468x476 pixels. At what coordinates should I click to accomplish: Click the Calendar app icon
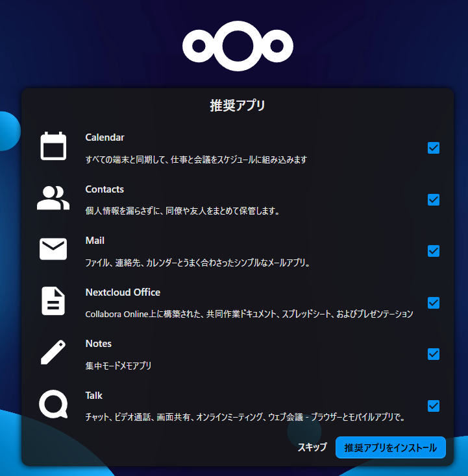pyautogui.click(x=53, y=146)
